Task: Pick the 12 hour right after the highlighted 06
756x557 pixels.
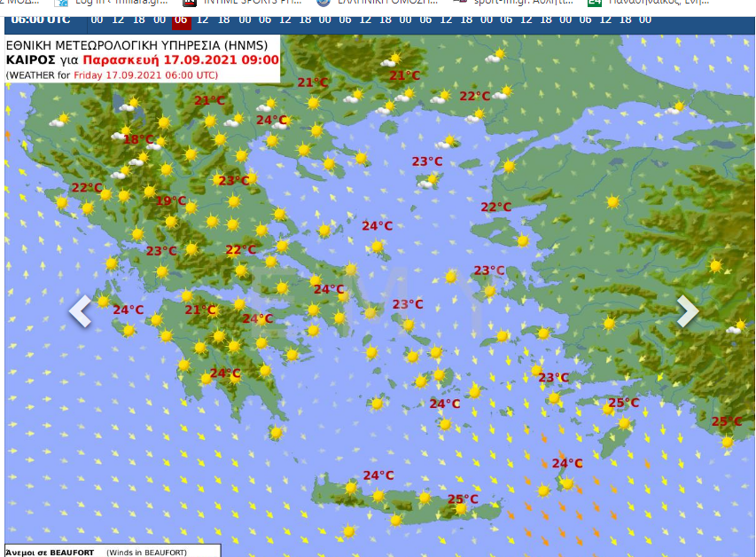Action: coord(202,20)
